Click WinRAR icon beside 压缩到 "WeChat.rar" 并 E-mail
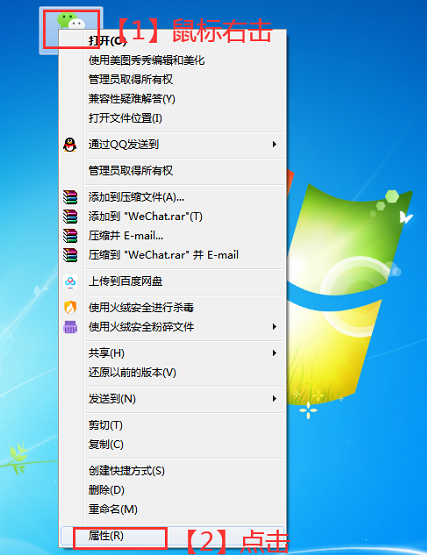This screenshot has height=555, width=427. point(70,255)
